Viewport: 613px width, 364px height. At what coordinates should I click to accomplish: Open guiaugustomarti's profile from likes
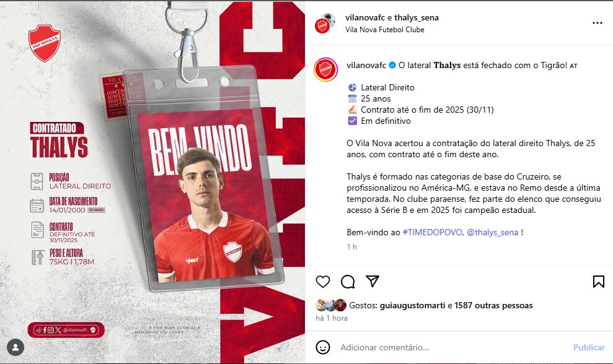[412, 305]
